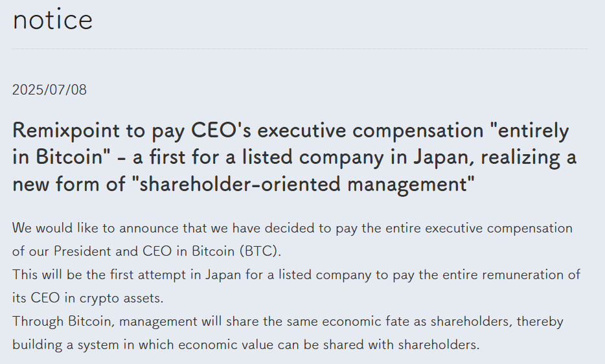Click the date 2025/07/08
The width and height of the screenshot is (605, 364).
[49, 90]
